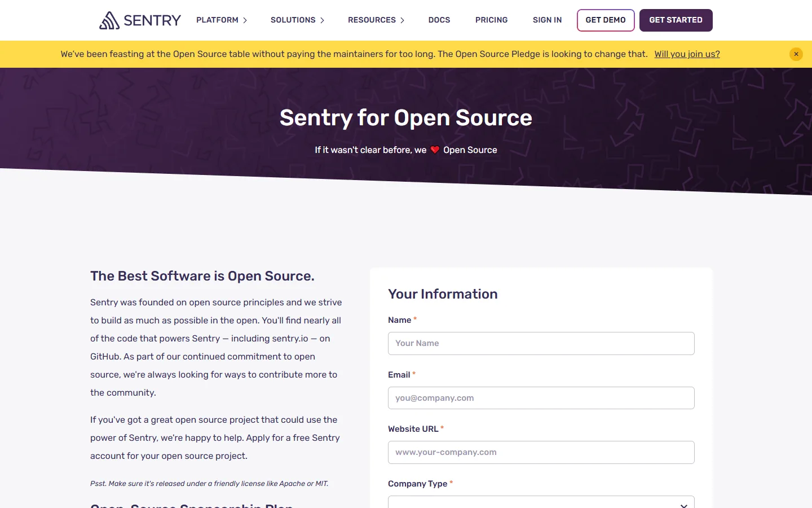This screenshot has width=812, height=508.
Task: Follow the "Will you join us?" link
Action: tap(687, 54)
